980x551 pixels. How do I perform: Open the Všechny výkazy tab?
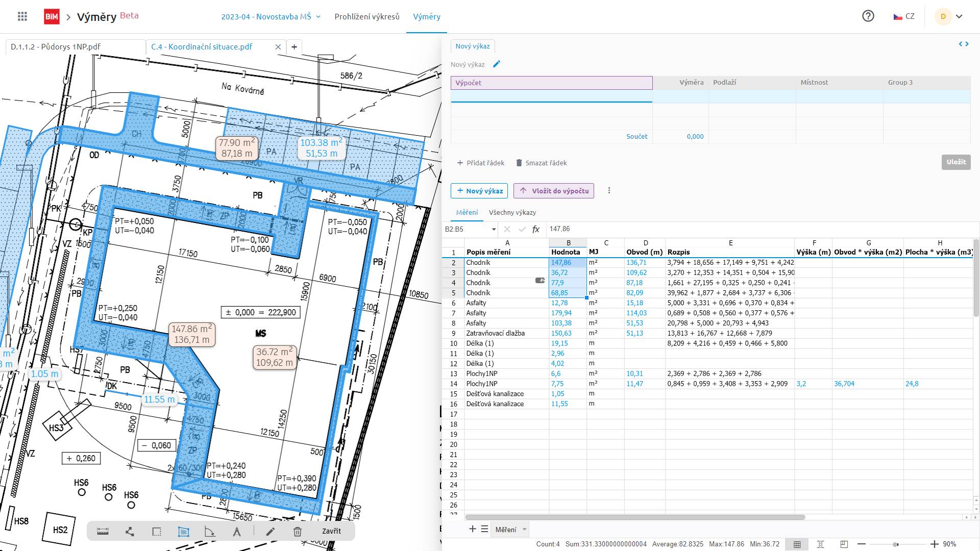pos(512,213)
